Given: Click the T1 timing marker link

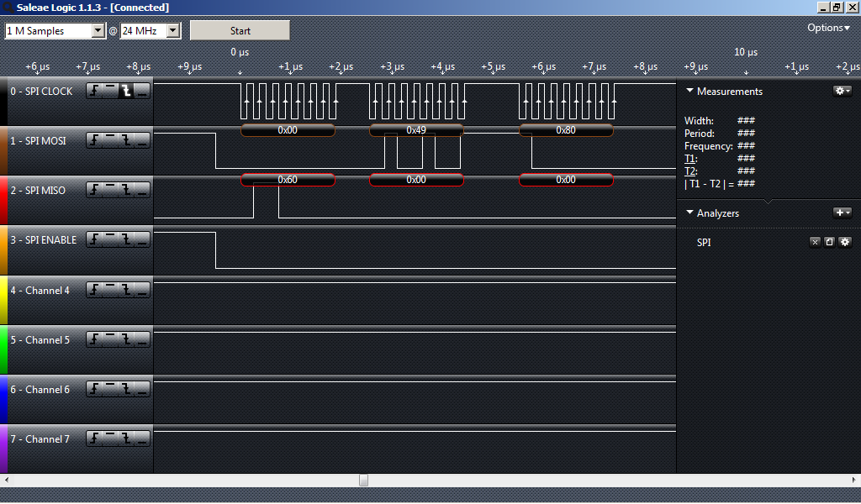Looking at the screenshot, I should [690, 159].
